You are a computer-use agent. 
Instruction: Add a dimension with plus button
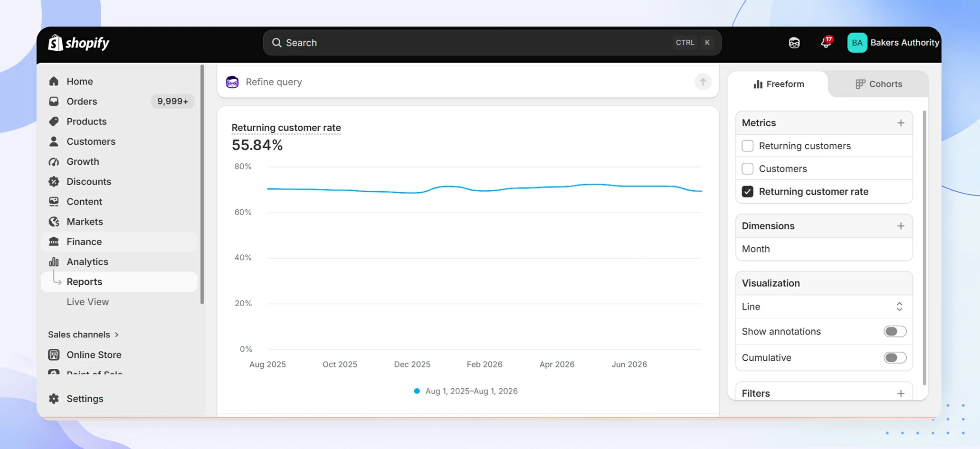pyautogui.click(x=901, y=226)
